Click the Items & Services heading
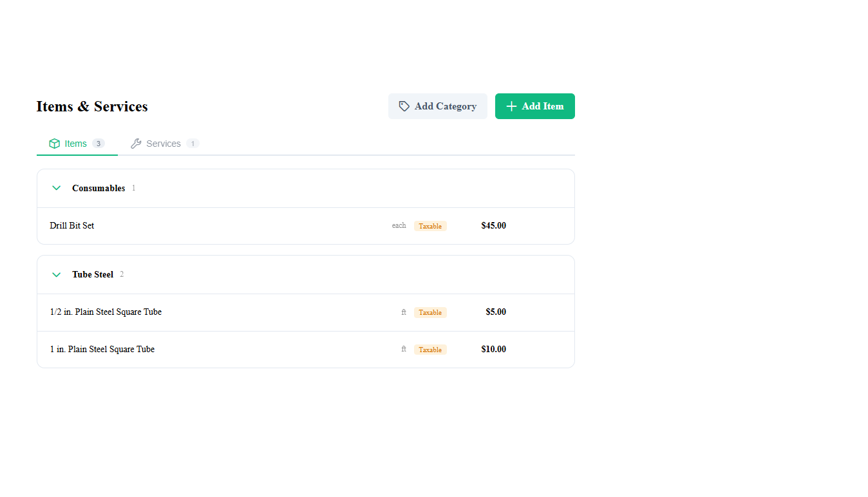The height and width of the screenshot is (497, 868). point(92,106)
